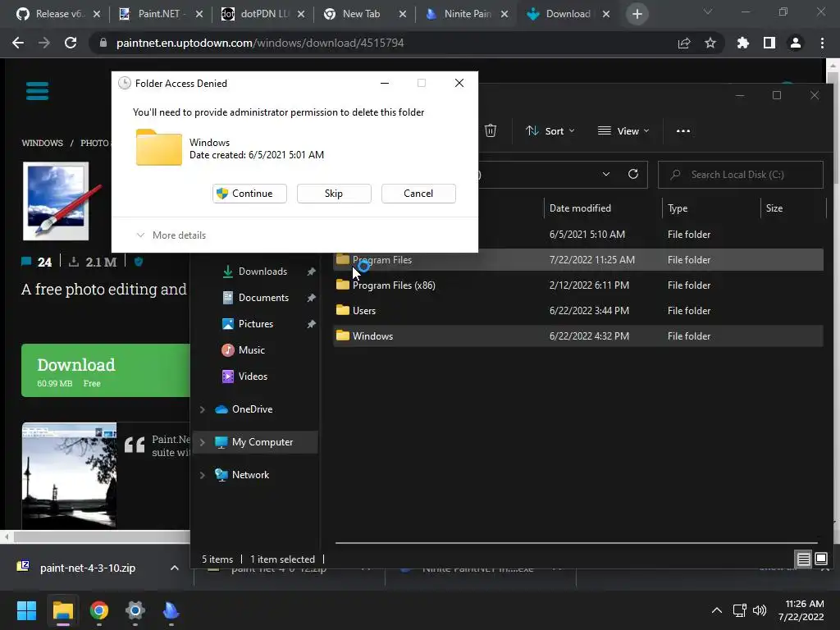Screen dimensions: 840x630
Task: Click Skip in Folder Access Denied dialog
Action: point(334,194)
